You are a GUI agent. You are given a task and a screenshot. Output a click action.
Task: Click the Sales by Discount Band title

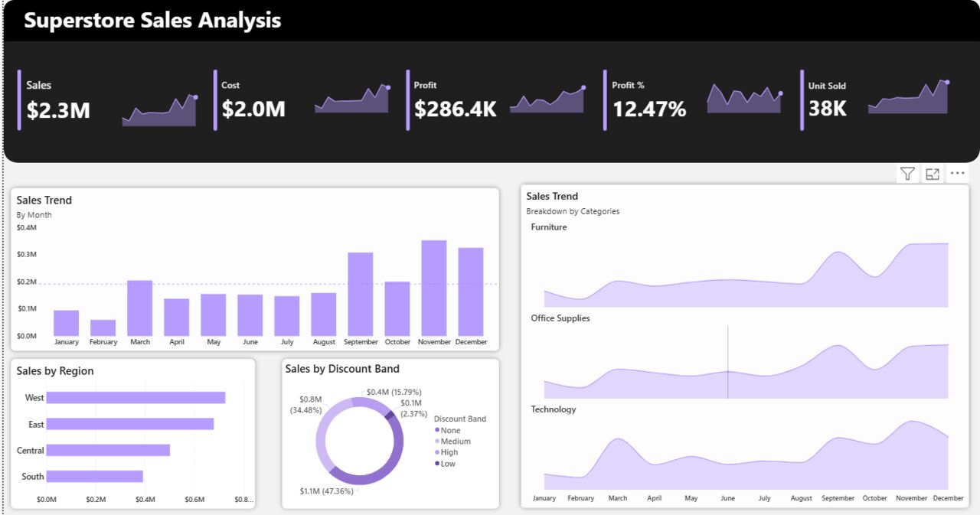point(342,369)
